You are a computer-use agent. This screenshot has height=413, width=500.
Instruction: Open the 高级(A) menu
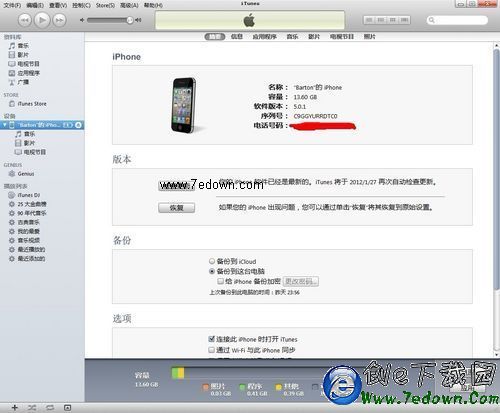click(129, 5)
